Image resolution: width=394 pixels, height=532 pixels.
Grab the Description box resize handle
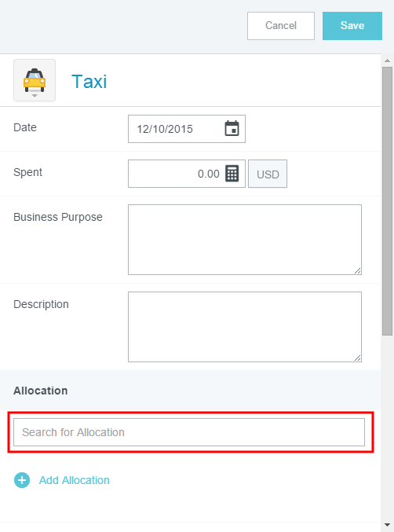(x=357, y=358)
